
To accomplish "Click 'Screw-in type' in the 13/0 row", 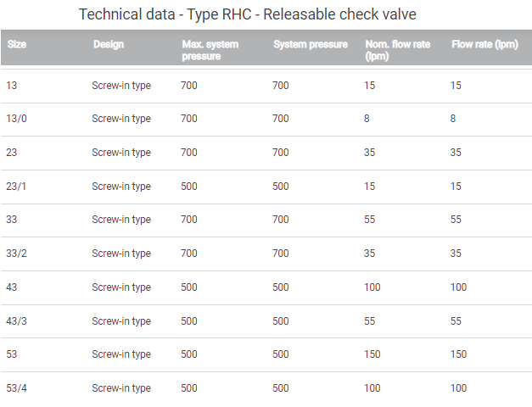I will tap(121, 119).
